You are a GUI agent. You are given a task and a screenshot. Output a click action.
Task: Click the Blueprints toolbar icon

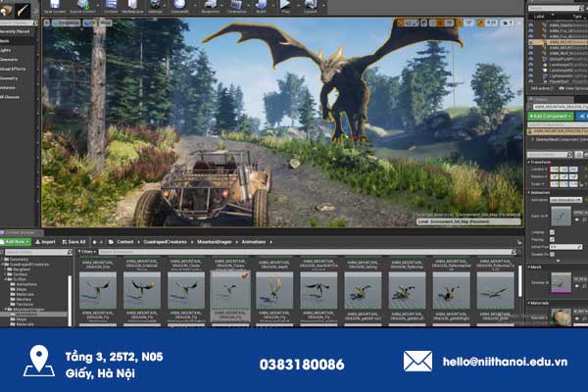click(211, 5)
